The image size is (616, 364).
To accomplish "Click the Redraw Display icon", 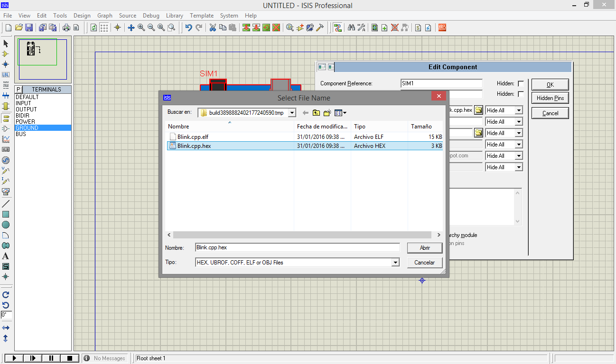I will [93, 27].
